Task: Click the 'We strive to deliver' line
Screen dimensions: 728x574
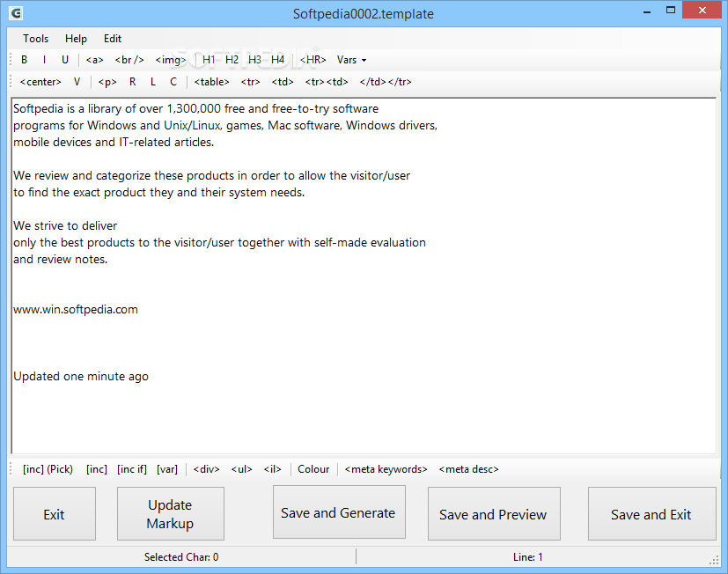Action: coord(65,225)
